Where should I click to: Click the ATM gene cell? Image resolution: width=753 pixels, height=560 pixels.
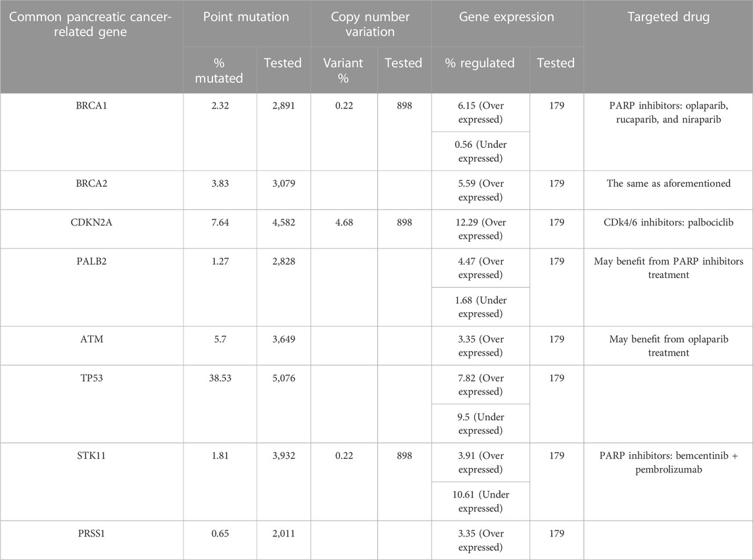coord(91,340)
